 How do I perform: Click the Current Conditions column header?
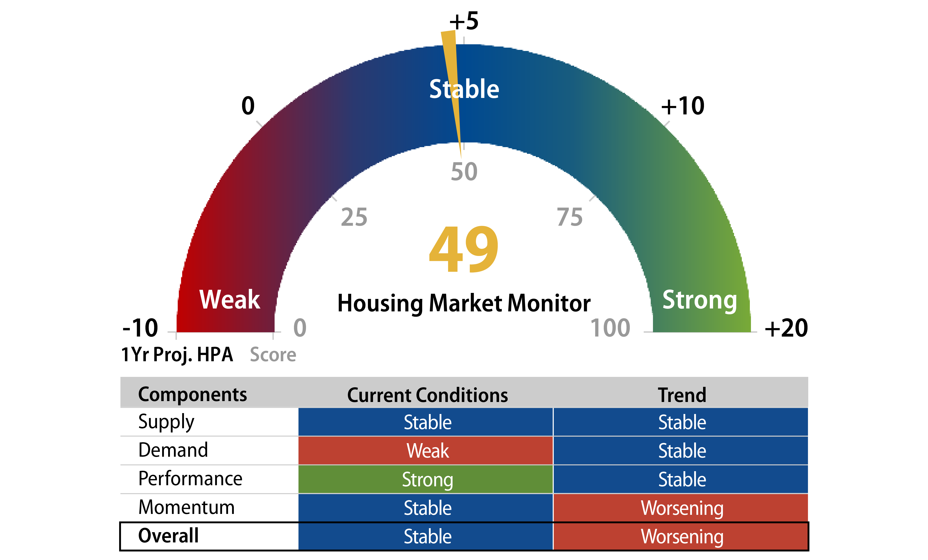427,395
